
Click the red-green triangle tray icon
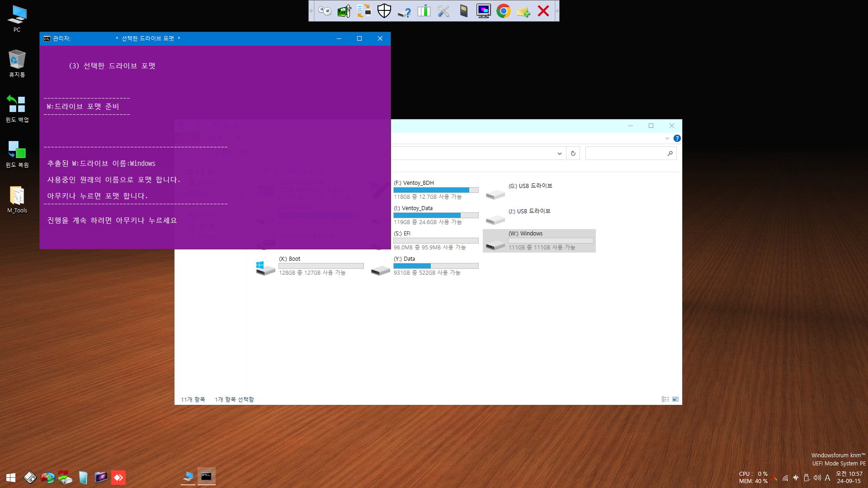tap(775, 478)
